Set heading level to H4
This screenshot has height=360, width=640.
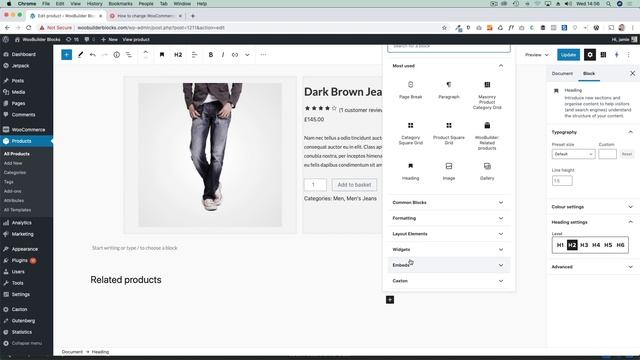pos(596,245)
